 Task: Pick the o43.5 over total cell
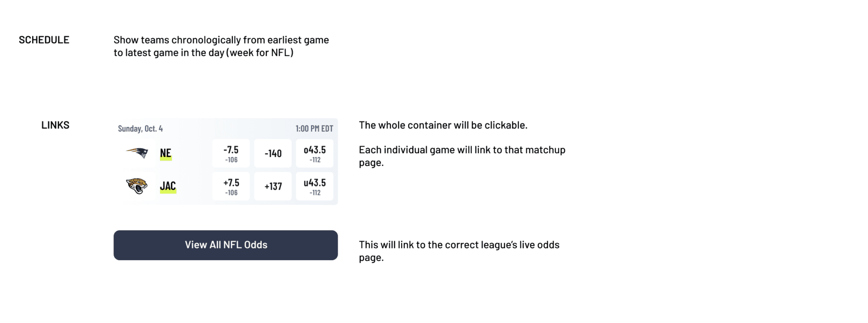315,153
